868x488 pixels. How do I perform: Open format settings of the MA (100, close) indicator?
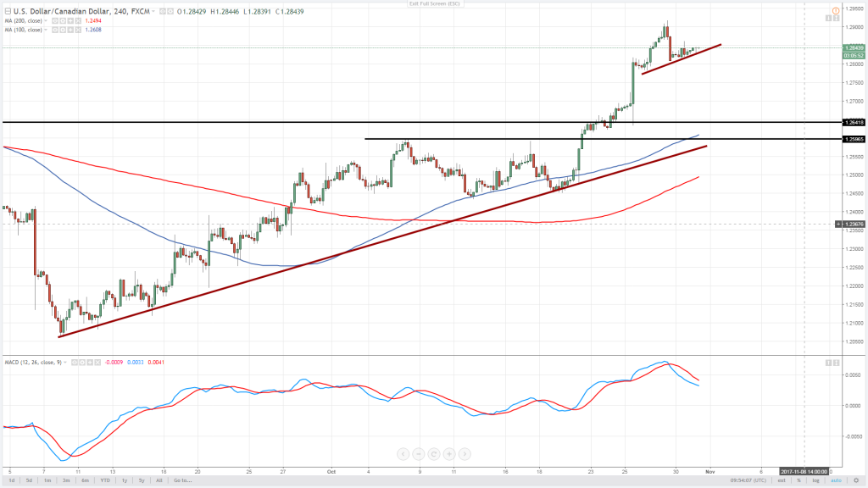pyautogui.click(x=63, y=30)
